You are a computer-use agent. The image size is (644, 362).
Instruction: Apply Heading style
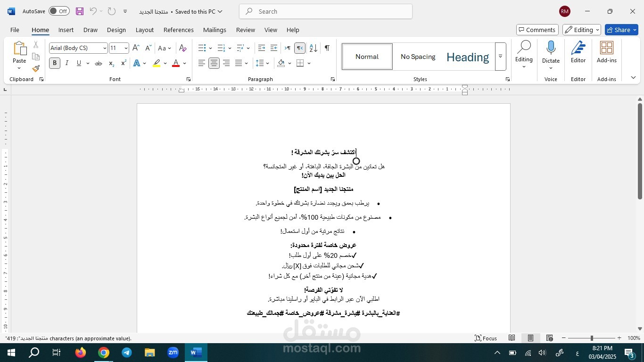[x=468, y=57]
